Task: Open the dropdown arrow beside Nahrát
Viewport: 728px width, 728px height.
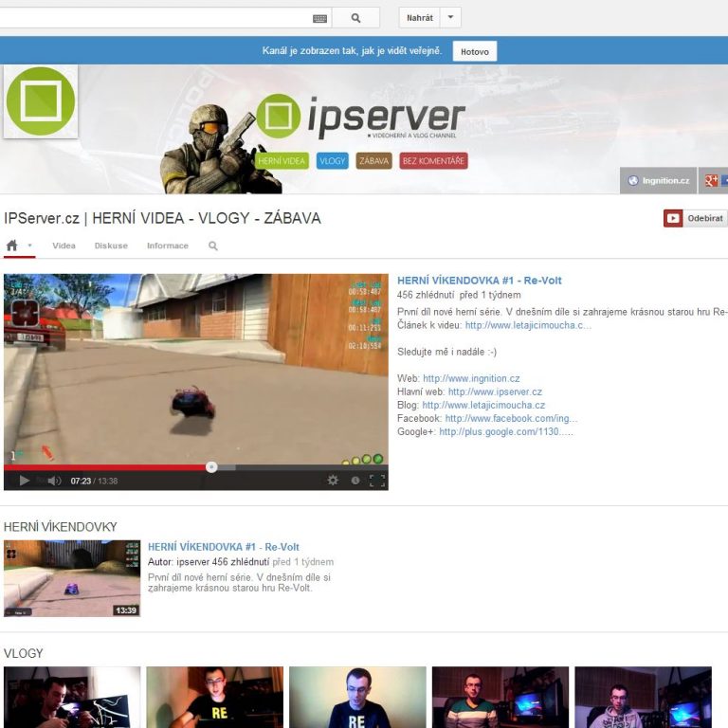Action: (x=450, y=18)
